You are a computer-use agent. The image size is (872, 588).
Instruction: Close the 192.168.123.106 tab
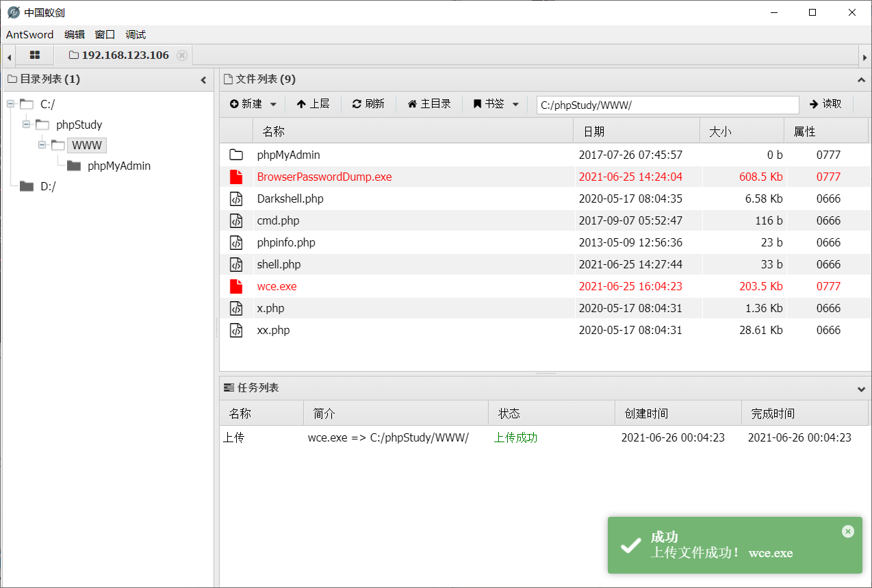pyautogui.click(x=181, y=55)
